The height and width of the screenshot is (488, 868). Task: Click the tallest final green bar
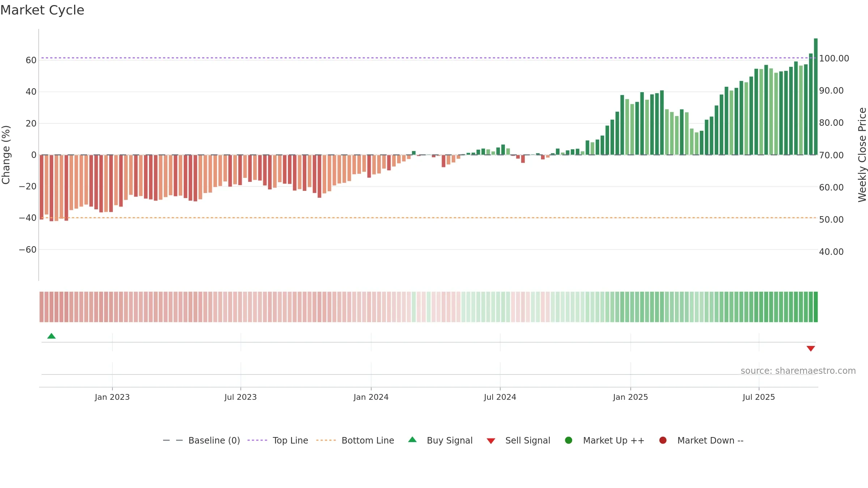point(816,97)
